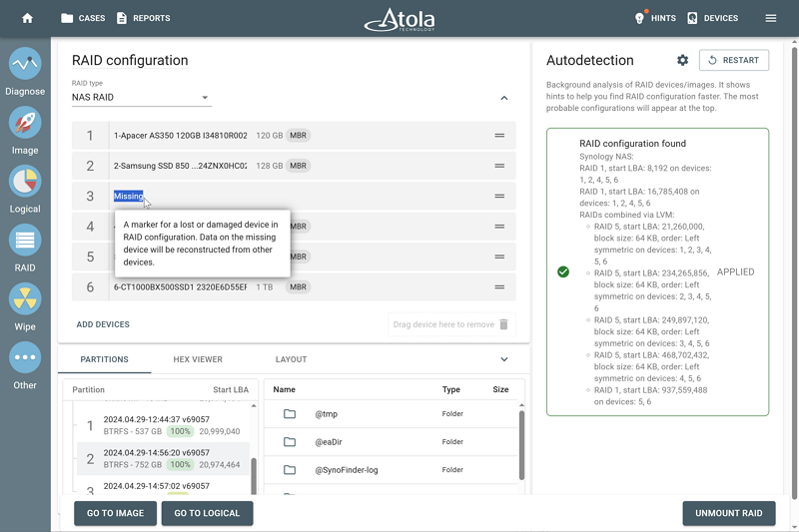
Task: Go to the Home screen icon
Action: [x=28, y=18]
